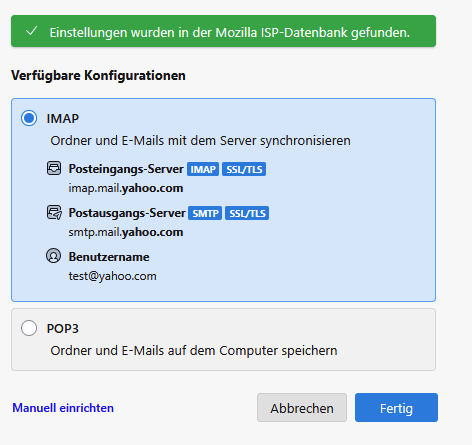Click the green banner checkmark icon
The height and width of the screenshot is (445, 472).
(x=32, y=31)
